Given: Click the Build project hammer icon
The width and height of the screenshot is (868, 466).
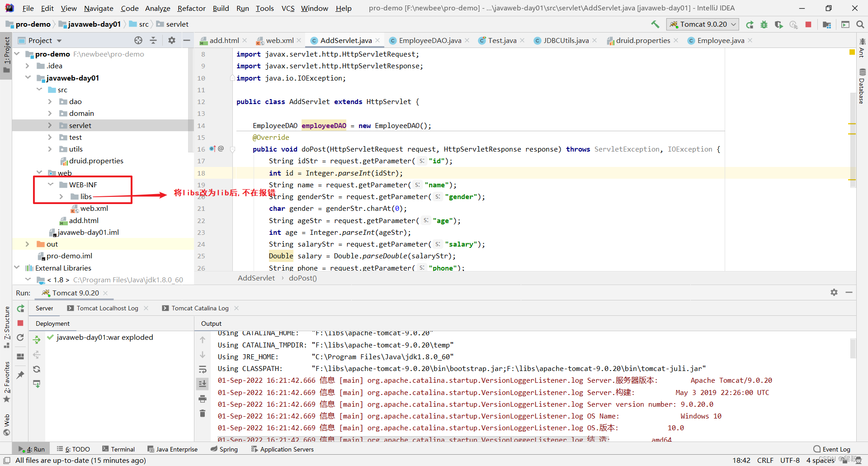Looking at the screenshot, I should tap(655, 24).
